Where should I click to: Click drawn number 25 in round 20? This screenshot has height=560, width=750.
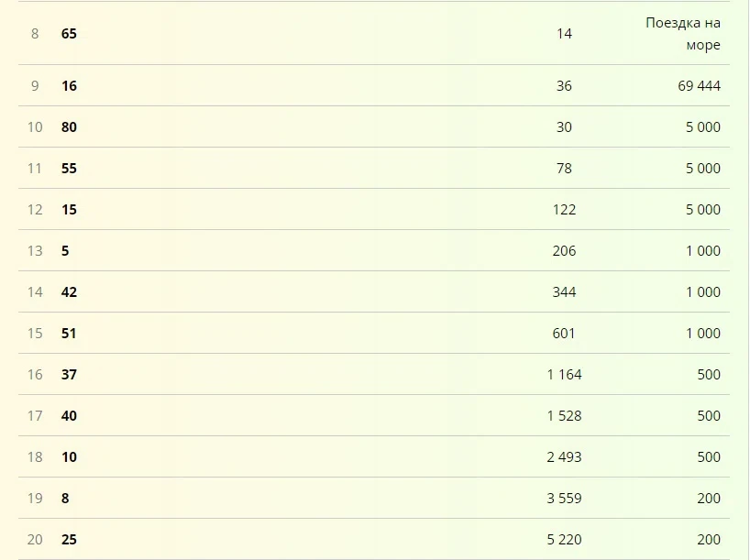coord(69,540)
